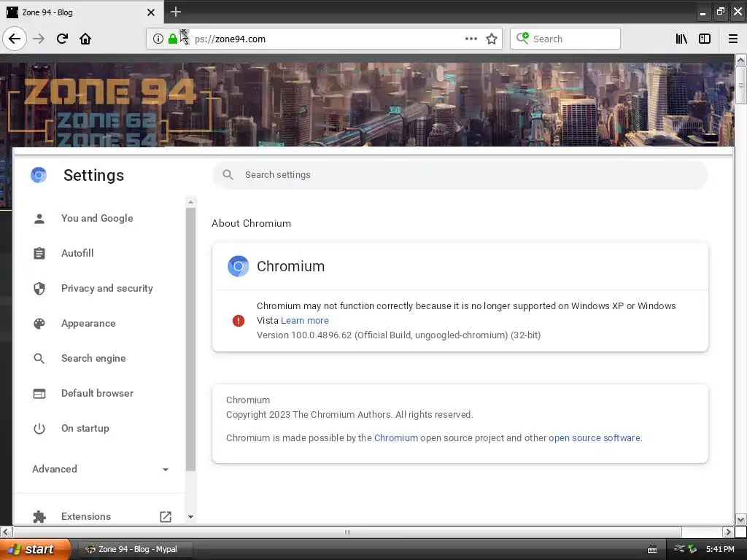Click the settings sidebar scroll down arrow

[x=190, y=517]
